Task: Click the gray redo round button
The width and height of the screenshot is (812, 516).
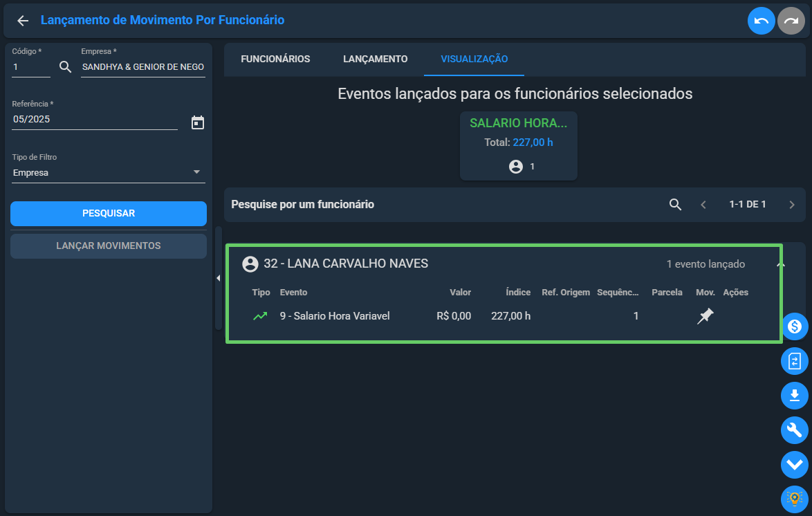Action: (x=791, y=21)
